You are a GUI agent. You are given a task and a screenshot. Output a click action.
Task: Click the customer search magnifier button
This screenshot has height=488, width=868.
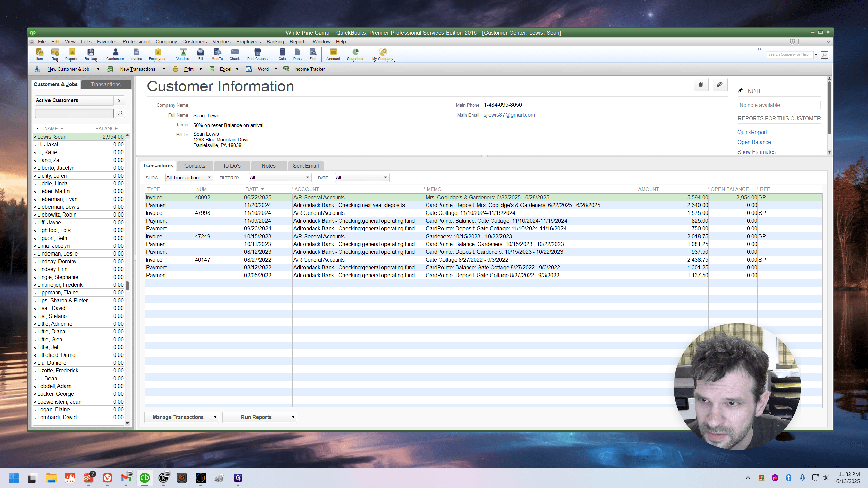pos(120,113)
